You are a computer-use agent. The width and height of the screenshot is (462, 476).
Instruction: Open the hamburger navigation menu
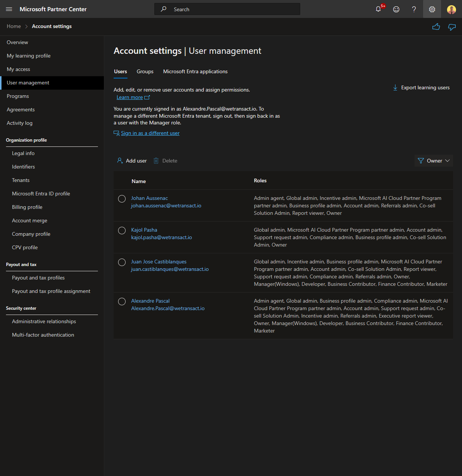9,9
